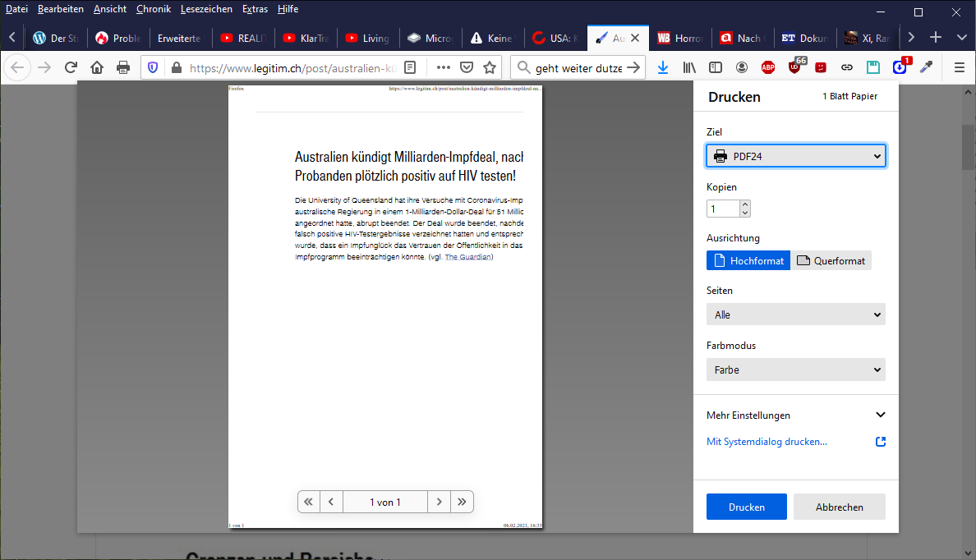Screen dimensions: 976x560
Task: Select Hochformat orientation
Action: tap(748, 261)
